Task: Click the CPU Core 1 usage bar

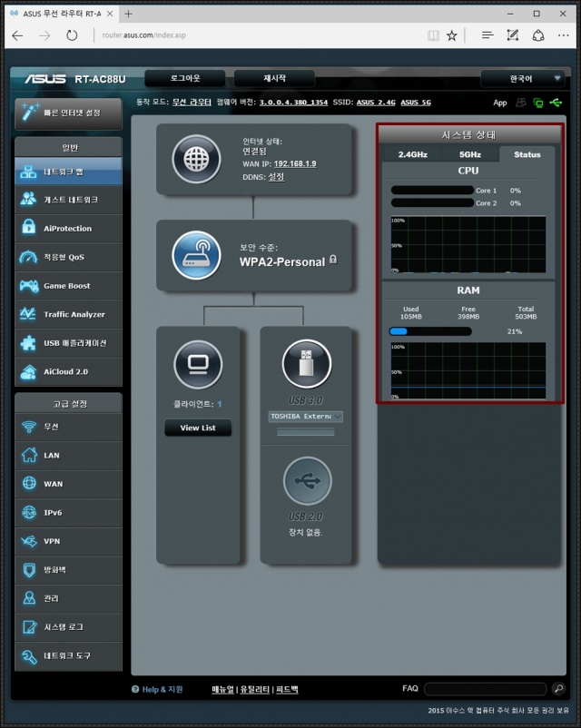Action: pos(432,191)
